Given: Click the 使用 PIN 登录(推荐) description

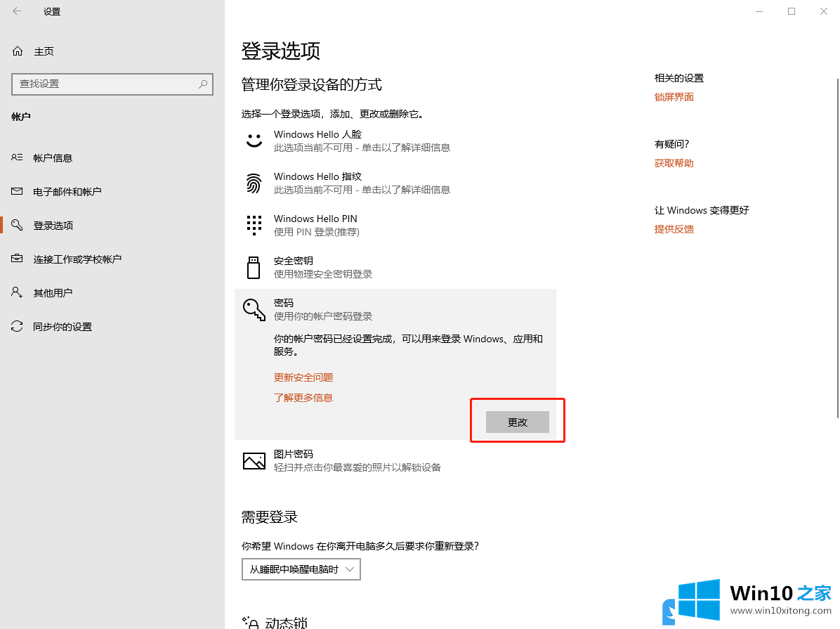Looking at the screenshot, I should coord(317,232).
